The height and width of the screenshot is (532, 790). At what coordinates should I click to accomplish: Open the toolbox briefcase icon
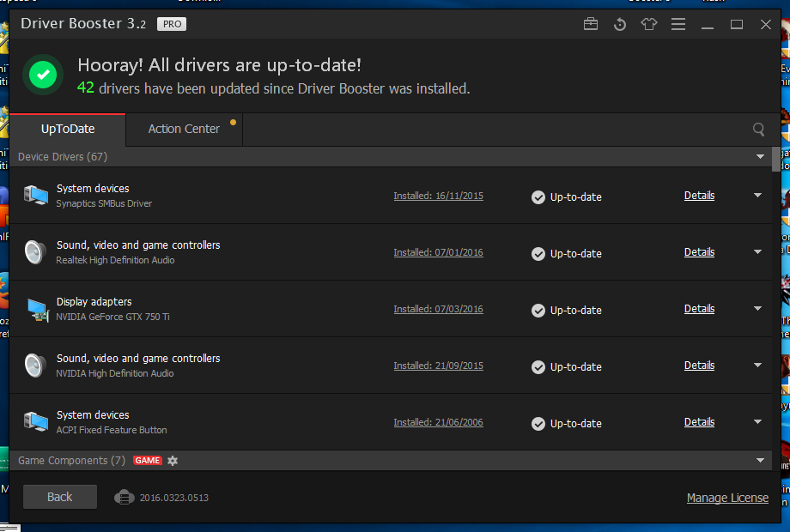591,24
